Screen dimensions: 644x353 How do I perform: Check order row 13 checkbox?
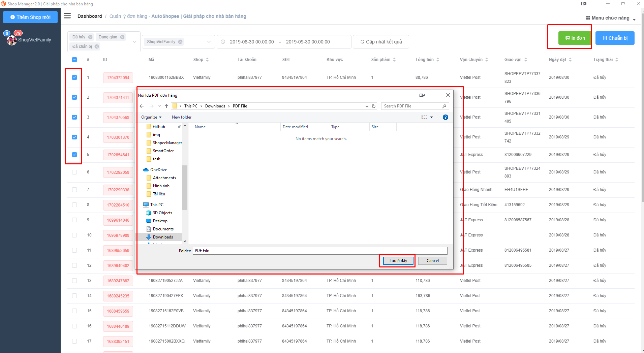74,281
